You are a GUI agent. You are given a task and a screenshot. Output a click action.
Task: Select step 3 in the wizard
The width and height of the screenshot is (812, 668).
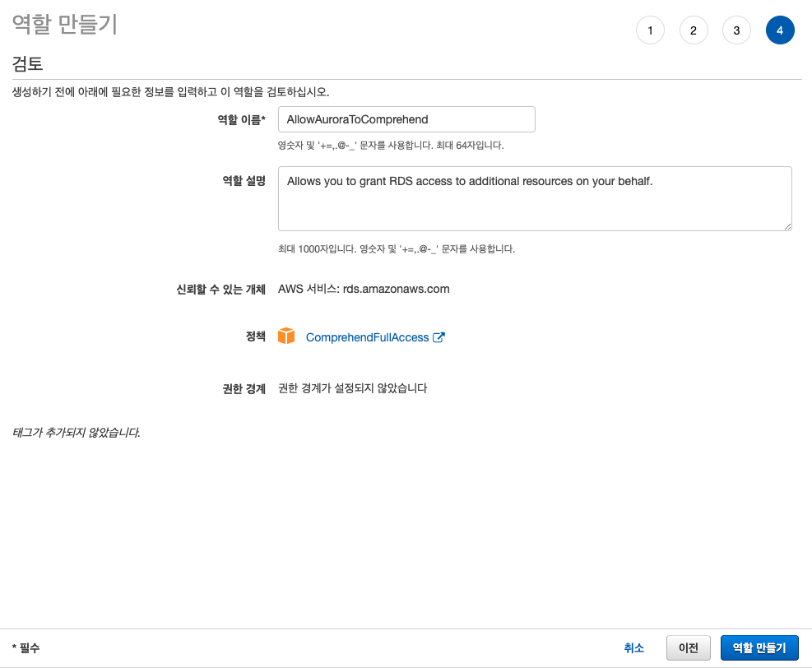pos(736,31)
